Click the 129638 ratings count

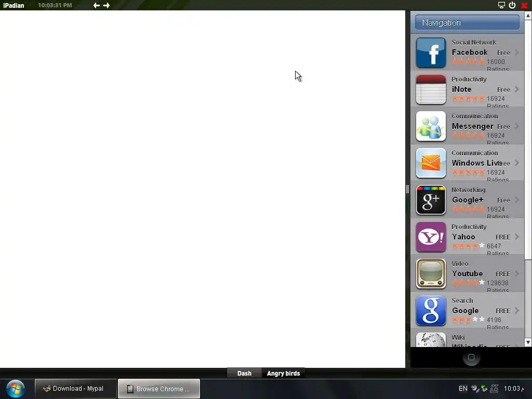pyautogui.click(x=497, y=283)
